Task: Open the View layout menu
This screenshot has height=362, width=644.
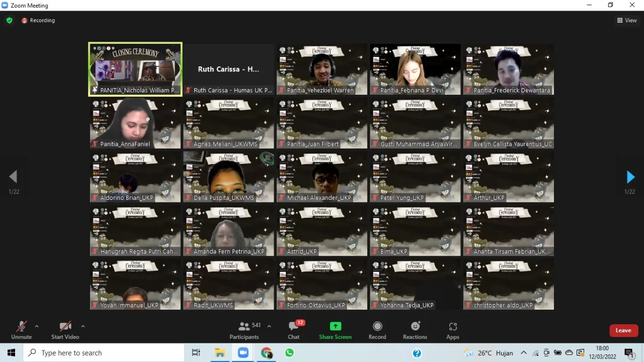Action: (627, 21)
